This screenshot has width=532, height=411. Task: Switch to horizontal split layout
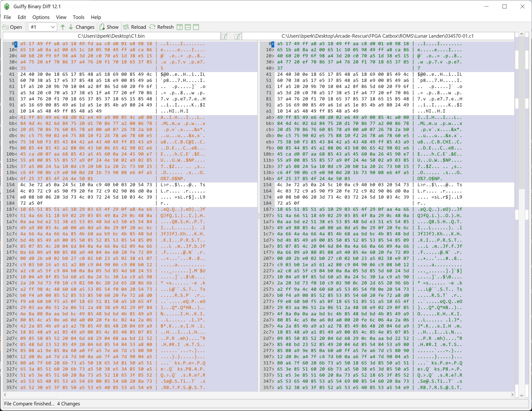(x=188, y=27)
